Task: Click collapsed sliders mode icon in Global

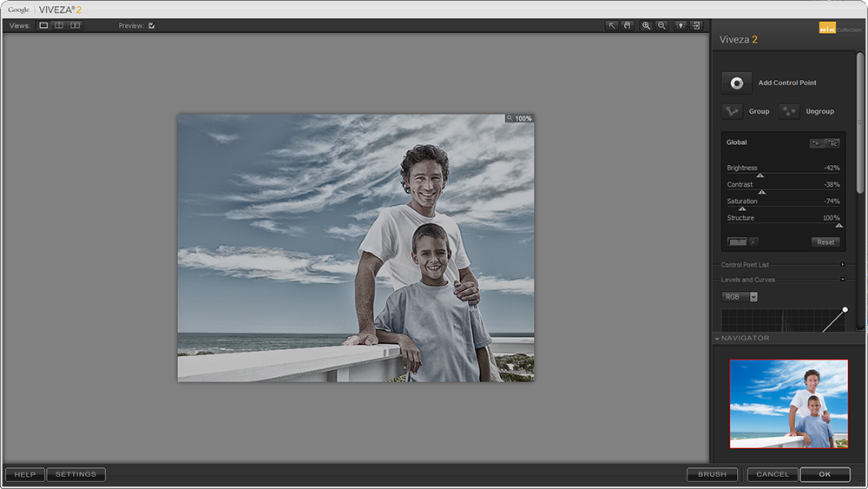Action: (x=817, y=143)
